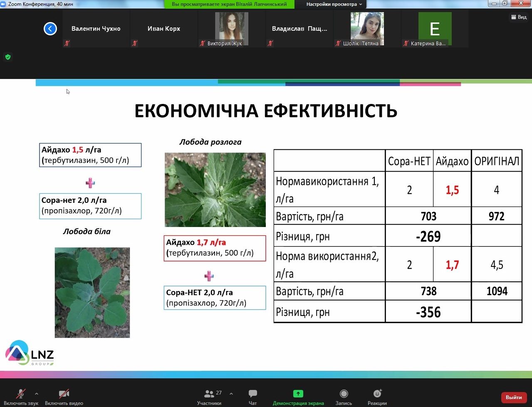Open the green encryption shield info
Screen dimensions: 532x407
[7, 57]
